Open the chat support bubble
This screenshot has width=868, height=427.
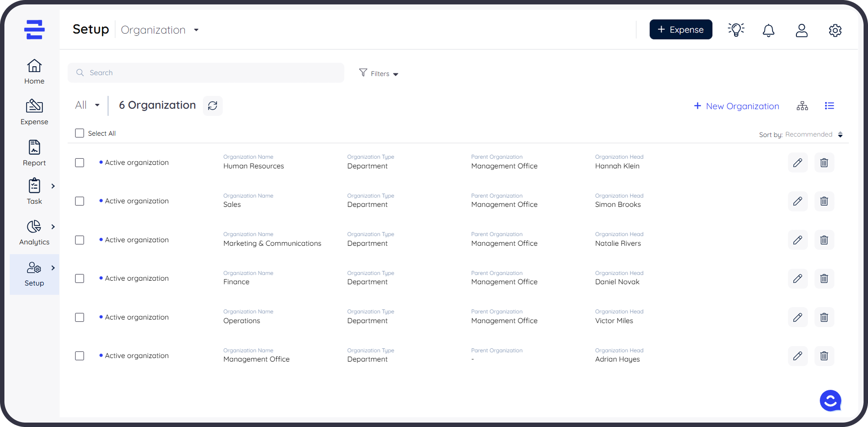[830, 400]
